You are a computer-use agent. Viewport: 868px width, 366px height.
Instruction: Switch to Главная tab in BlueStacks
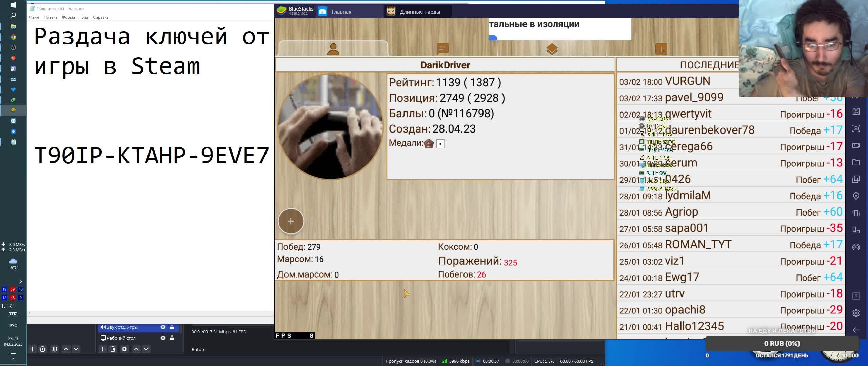point(341,12)
